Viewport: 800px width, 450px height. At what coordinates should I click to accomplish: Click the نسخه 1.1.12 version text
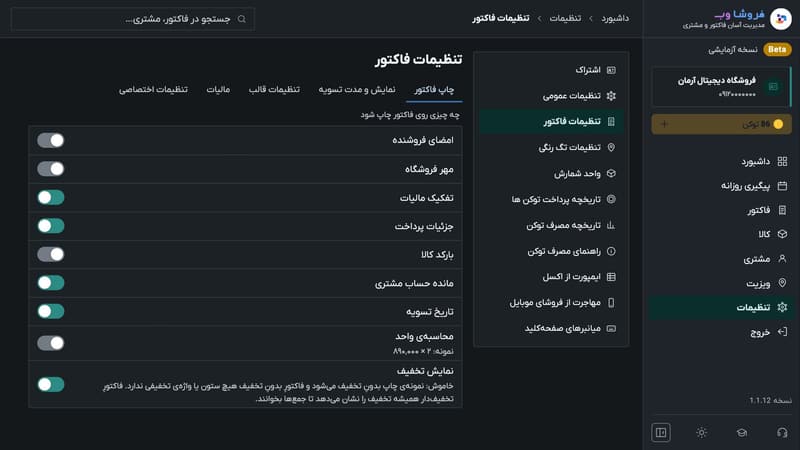tap(770, 401)
